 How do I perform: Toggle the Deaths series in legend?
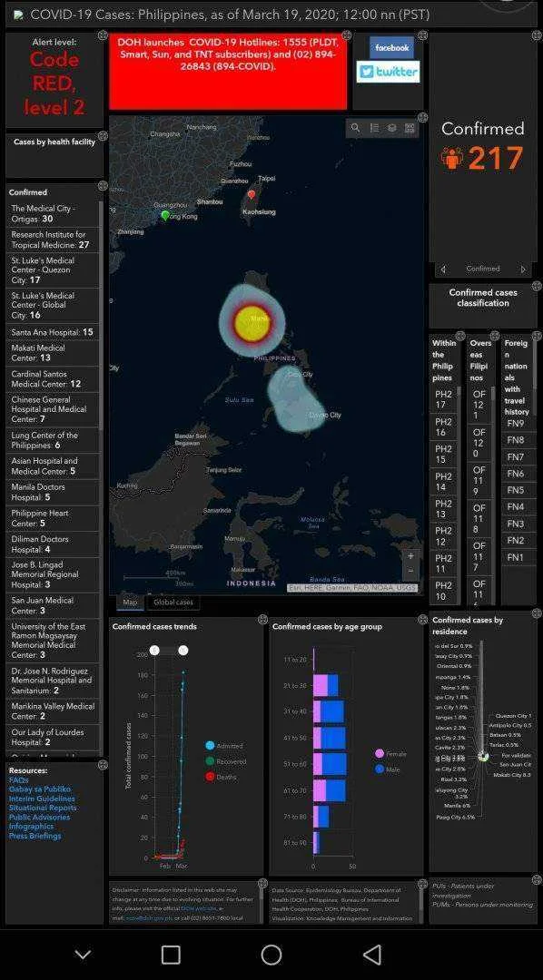tap(222, 777)
